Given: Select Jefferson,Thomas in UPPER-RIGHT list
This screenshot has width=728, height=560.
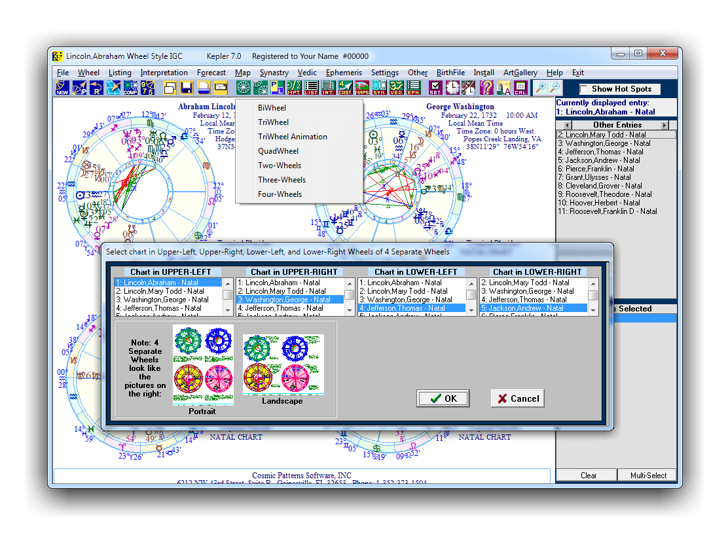Looking at the screenshot, I should pyautogui.click(x=290, y=308).
